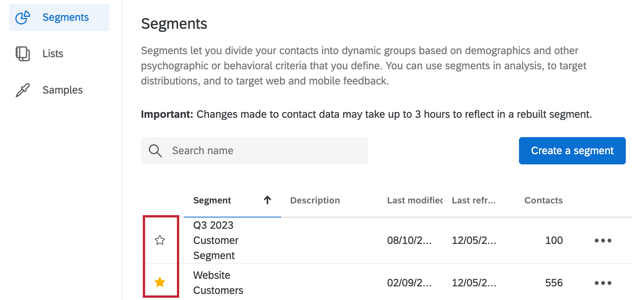Click the Segments pie chart icon
The height and width of the screenshot is (300, 644).
pyautogui.click(x=23, y=17)
